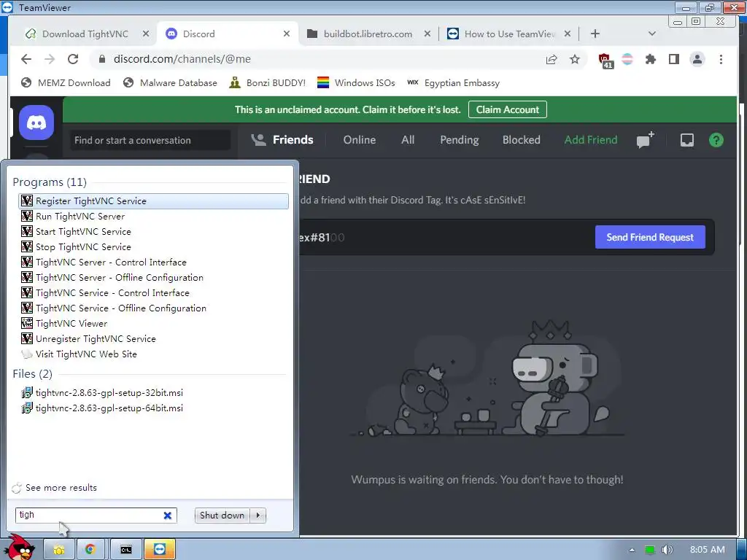Open the flag-colored extension icon
Screen dimensions: 747x560
click(627, 59)
